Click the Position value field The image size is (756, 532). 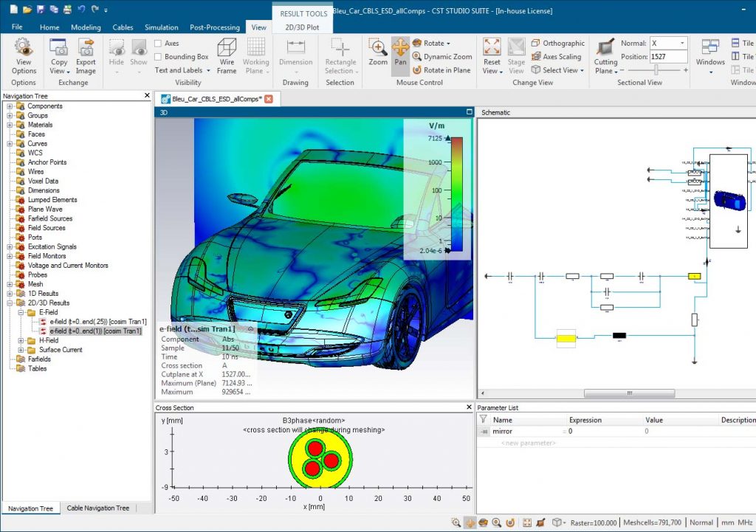click(668, 56)
